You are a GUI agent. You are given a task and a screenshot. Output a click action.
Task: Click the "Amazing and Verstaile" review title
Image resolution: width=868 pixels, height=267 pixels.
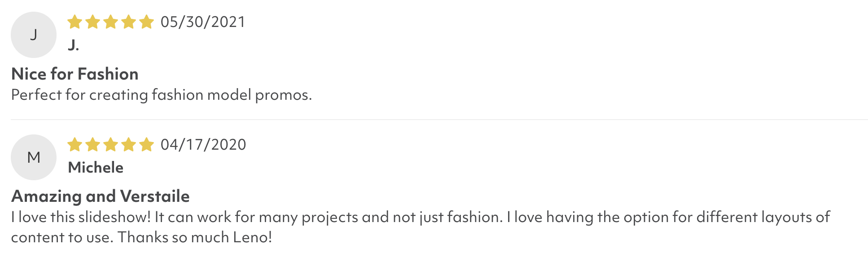101,196
